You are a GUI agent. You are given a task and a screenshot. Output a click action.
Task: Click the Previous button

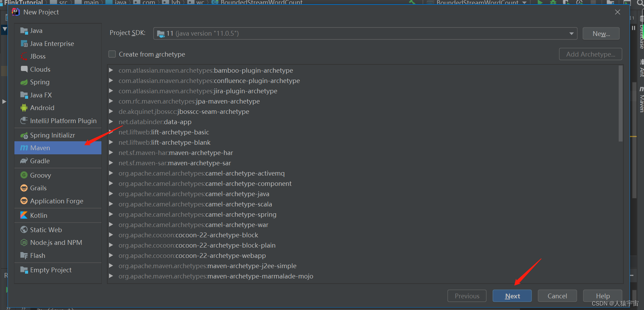coord(467,296)
